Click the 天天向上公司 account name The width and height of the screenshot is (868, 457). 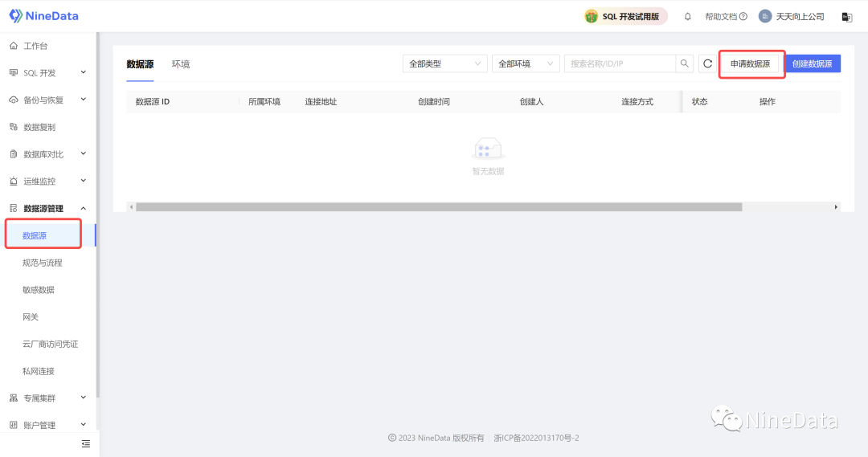pyautogui.click(x=800, y=17)
